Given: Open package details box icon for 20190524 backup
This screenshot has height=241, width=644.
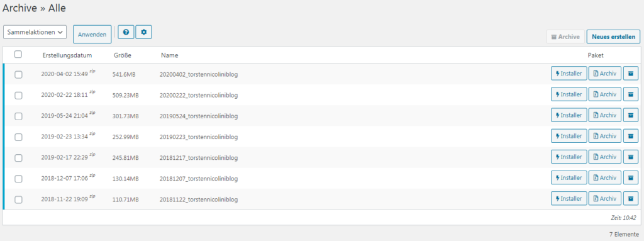Looking at the screenshot, I should pos(631,115).
